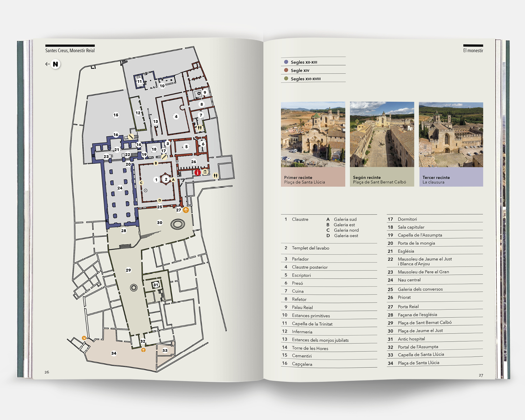The width and height of the screenshot is (525, 420).
Task: Click the 'Nau central' legend entry
Action: click(409, 280)
